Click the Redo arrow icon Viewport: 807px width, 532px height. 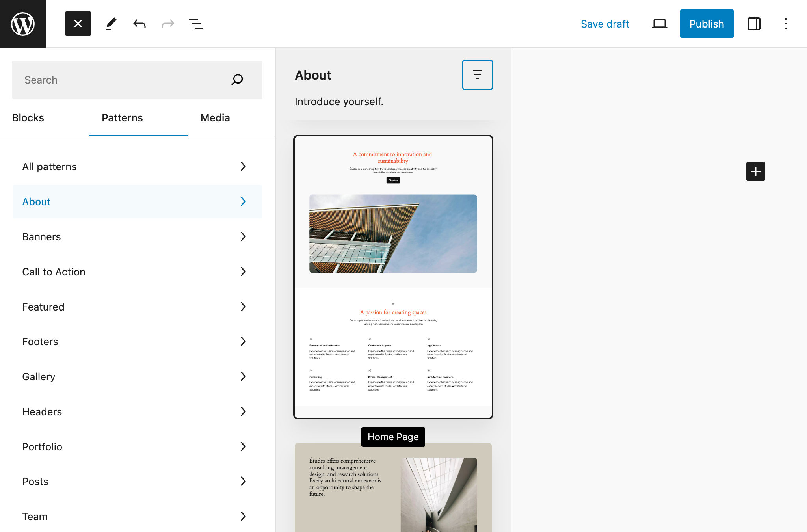(167, 24)
